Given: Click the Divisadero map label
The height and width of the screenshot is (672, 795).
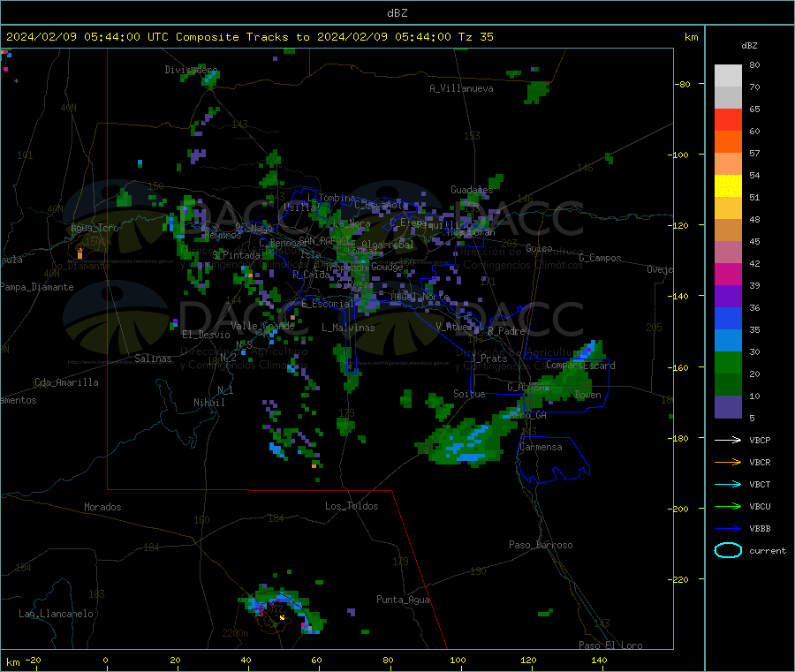Looking at the screenshot, I should point(191,70).
